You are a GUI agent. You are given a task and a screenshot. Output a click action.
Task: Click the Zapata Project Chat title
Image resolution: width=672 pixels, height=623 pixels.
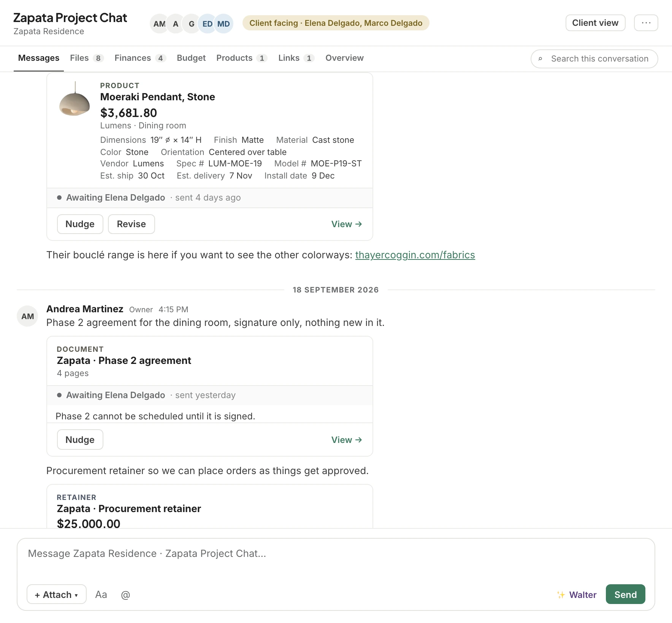pyautogui.click(x=70, y=18)
